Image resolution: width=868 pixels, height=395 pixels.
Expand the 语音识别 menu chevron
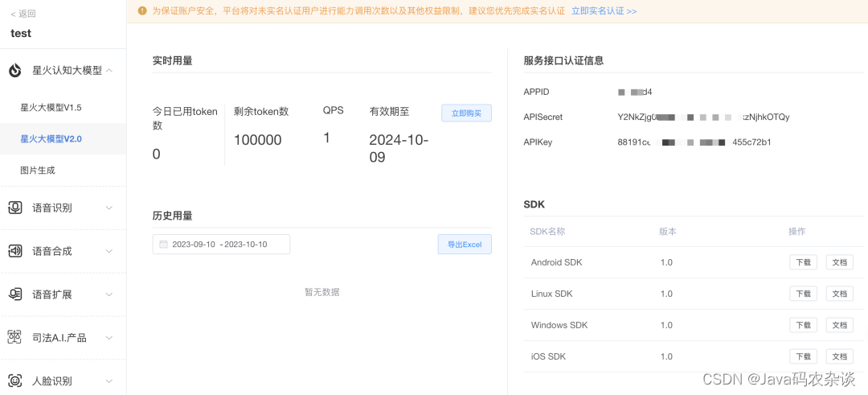click(x=109, y=208)
